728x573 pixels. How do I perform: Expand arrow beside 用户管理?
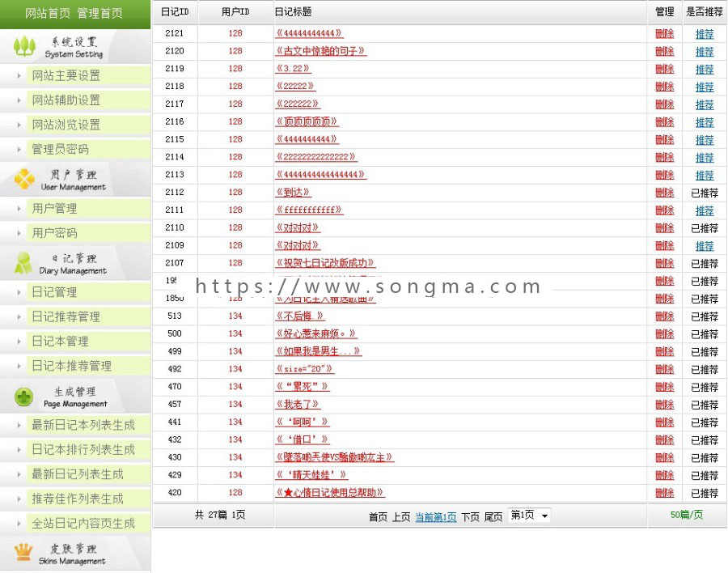coord(19,209)
